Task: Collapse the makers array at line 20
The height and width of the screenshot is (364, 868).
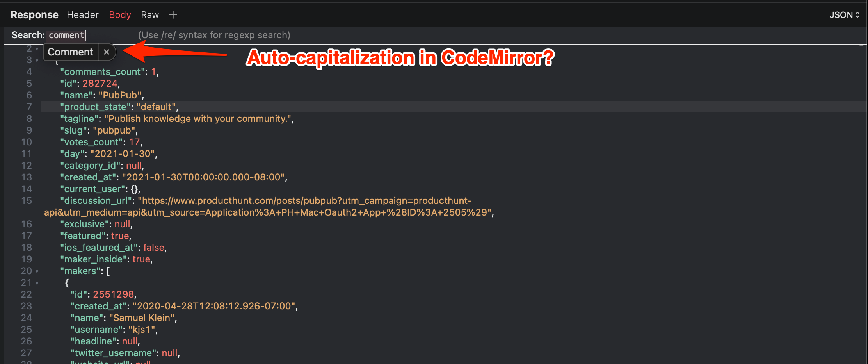Action: pyautogui.click(x=37, y=271)
